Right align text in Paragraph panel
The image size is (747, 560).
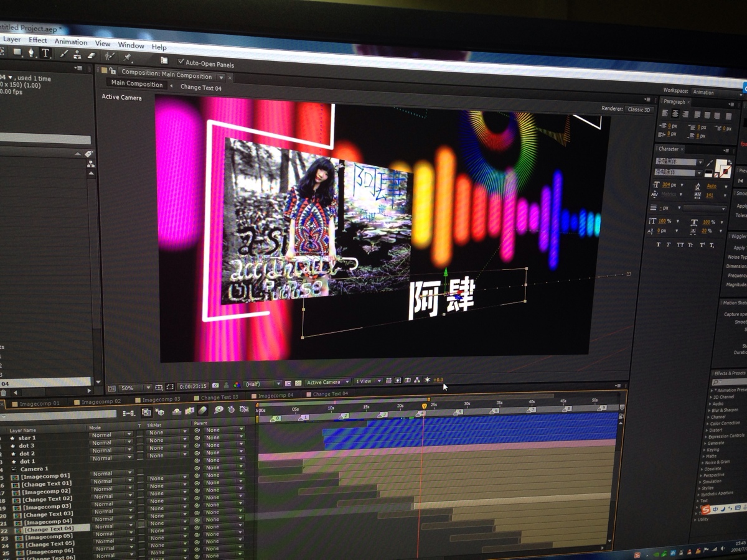tap(685, 114)
